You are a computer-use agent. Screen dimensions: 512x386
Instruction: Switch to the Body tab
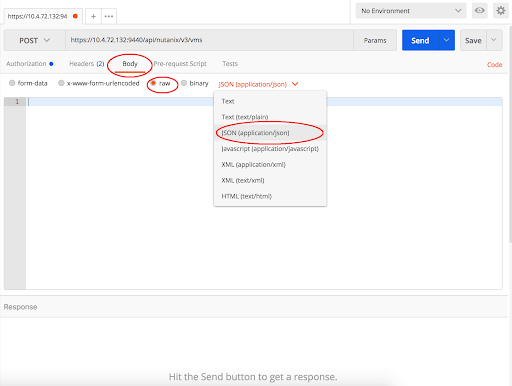pos(130,64)
